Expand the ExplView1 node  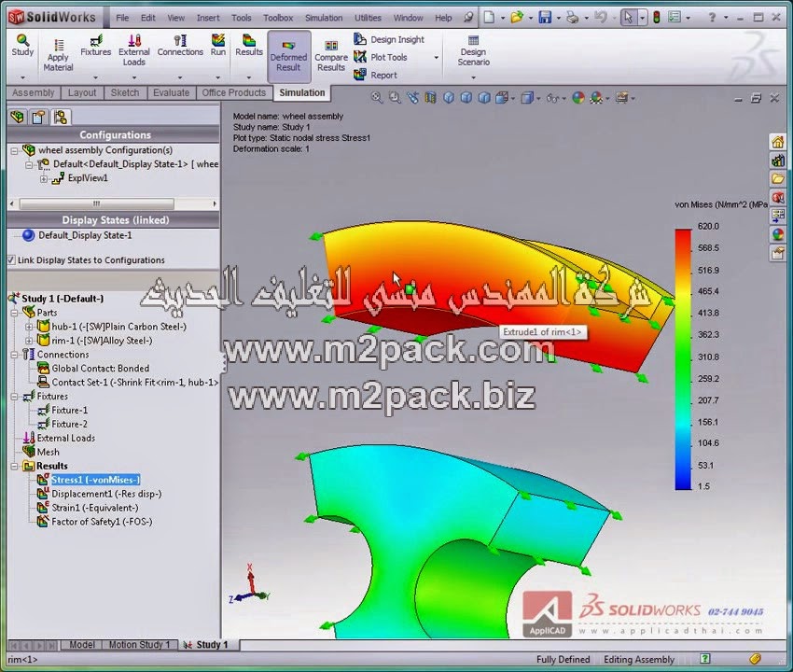[x=44, y=178]
